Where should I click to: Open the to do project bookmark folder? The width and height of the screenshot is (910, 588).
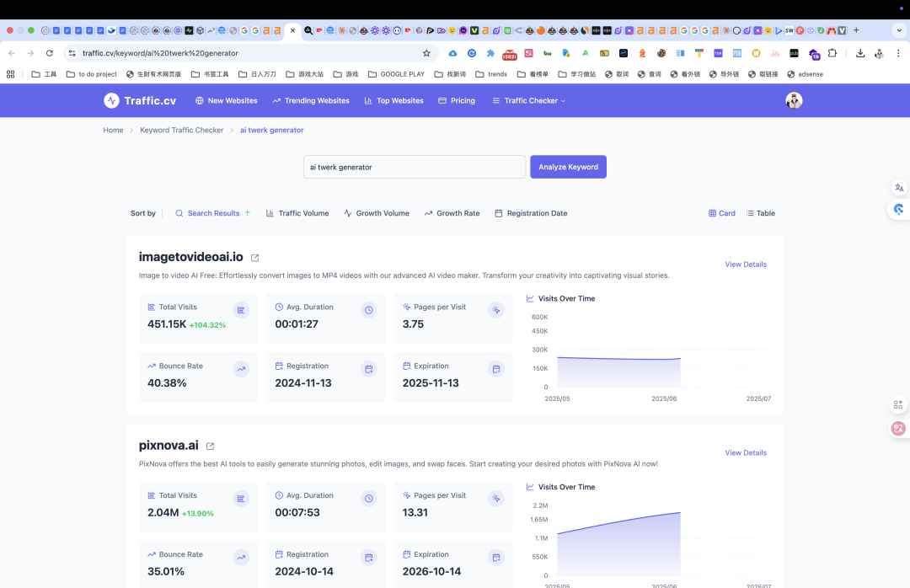click(x=92, y=74)
